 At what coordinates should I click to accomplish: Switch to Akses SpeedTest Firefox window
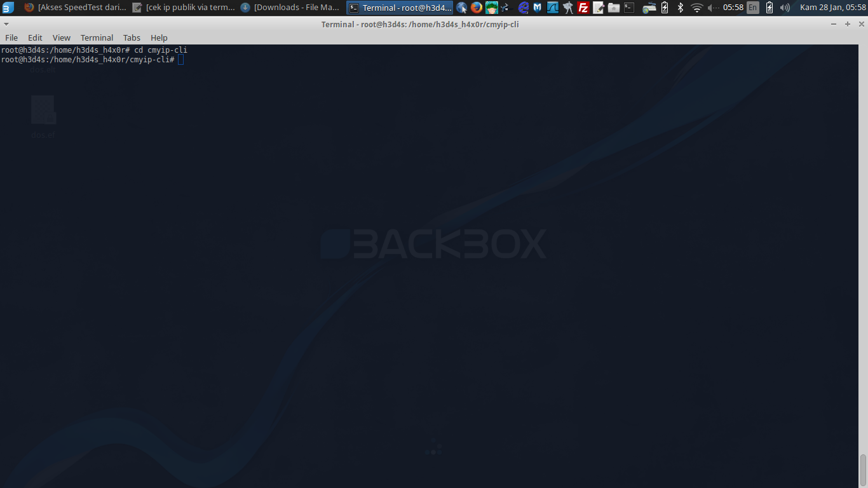(x=75, y=8)
